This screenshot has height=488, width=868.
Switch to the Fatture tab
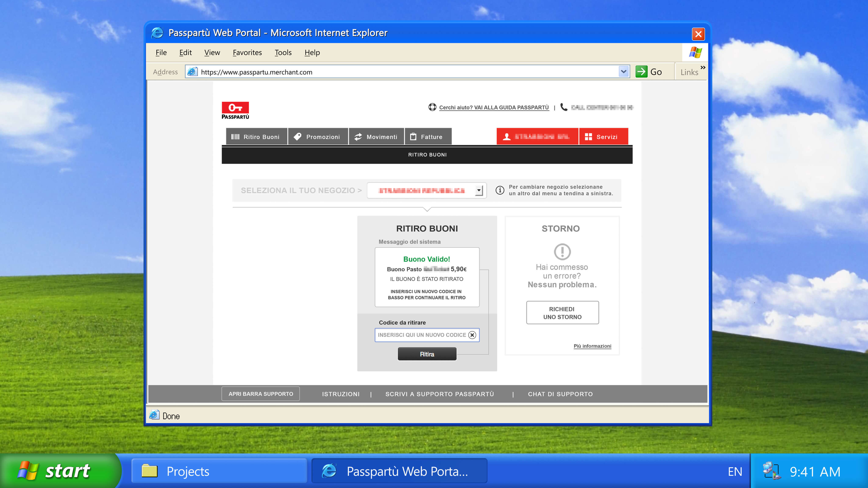click(428, 136)
